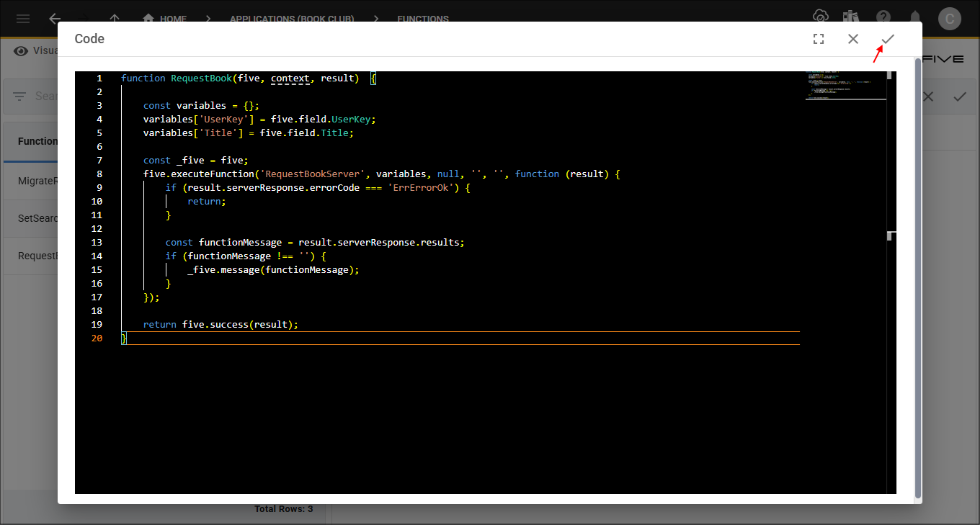Viewport: 980px width, 525px height.
Task: Click the 'RequestBook' function name
Action: pyautogui.click(x=201, y=78)
